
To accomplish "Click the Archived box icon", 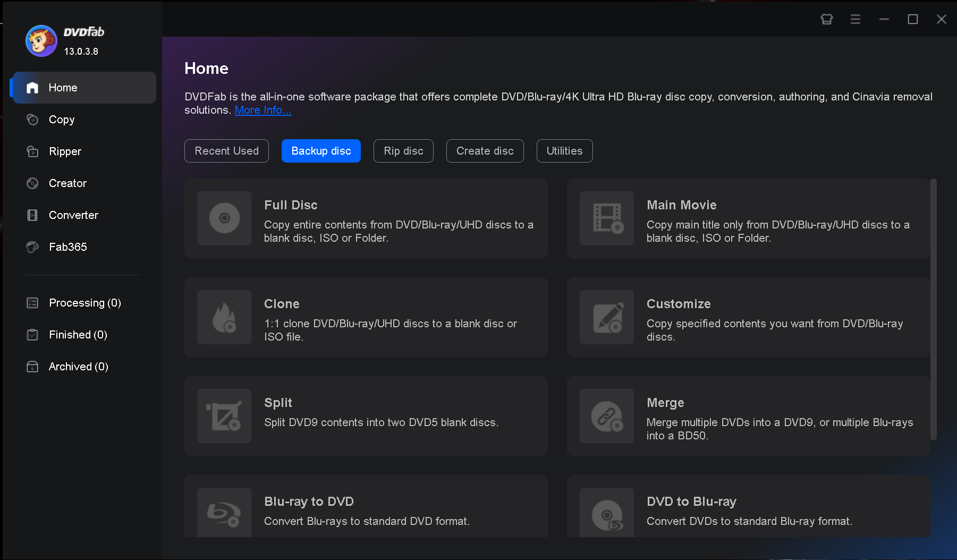I will pos(32,367).
